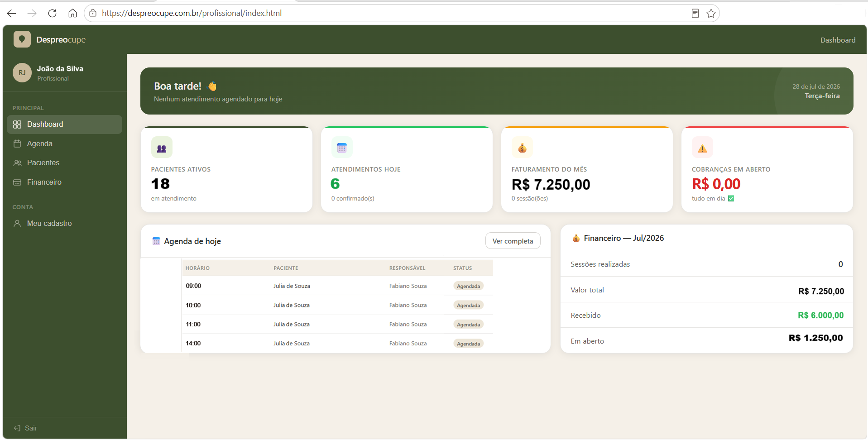Click the Recebido R$ 6.000,00 value
868x440 pixels.
pos(820,316)
